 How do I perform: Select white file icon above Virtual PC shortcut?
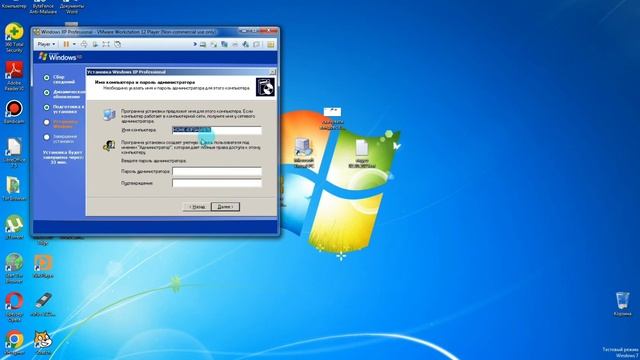(332, 118)
